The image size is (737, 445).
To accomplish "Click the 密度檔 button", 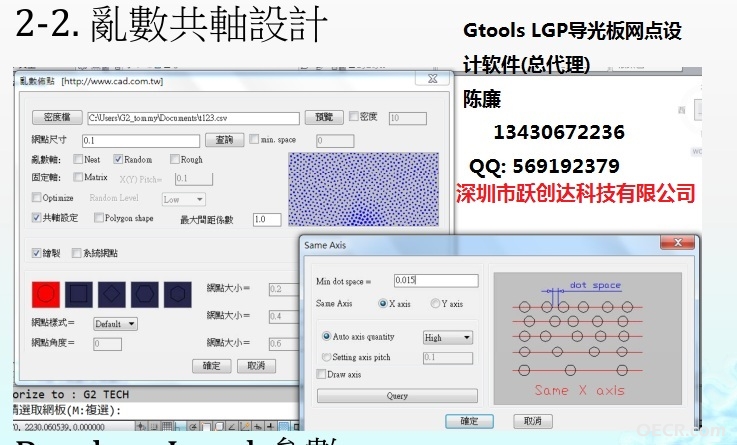I will (57, 117).
